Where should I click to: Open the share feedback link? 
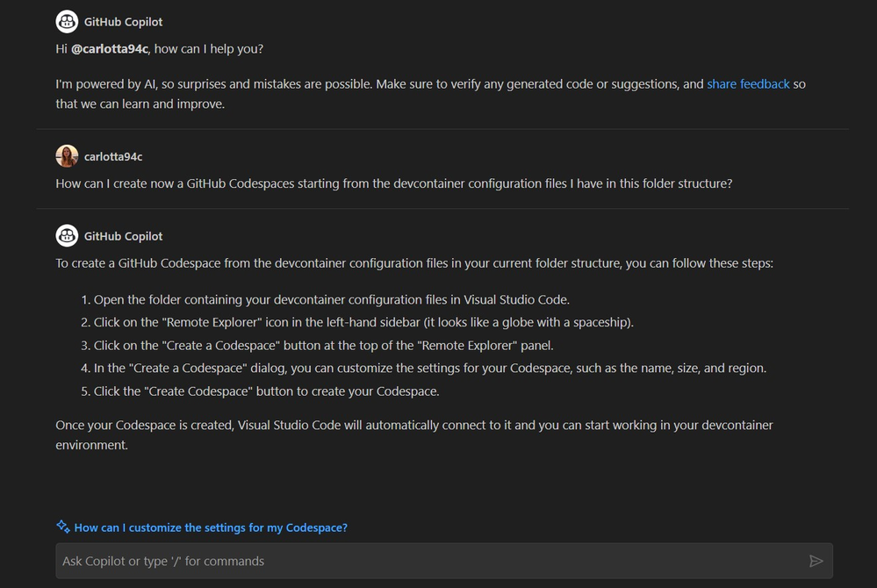[748, 84]
